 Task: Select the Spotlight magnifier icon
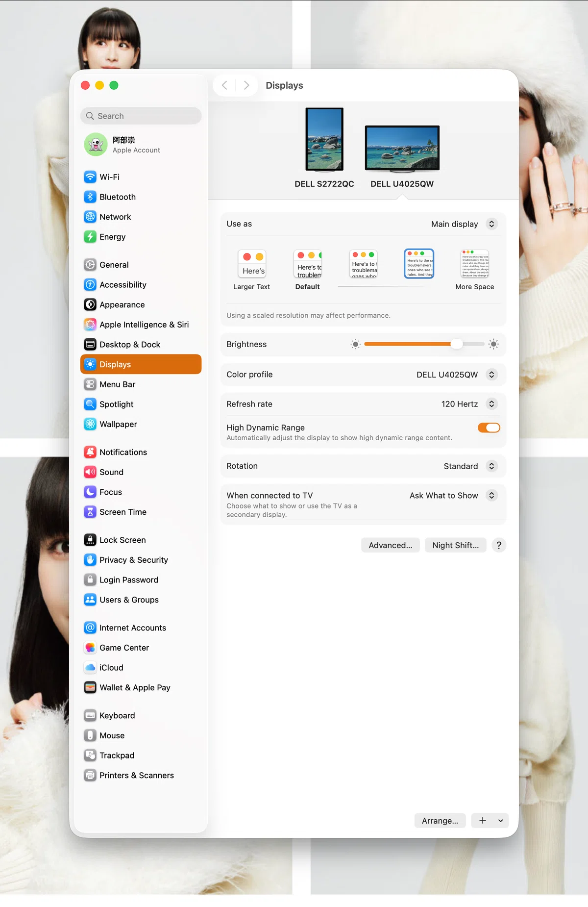[90, 404]
